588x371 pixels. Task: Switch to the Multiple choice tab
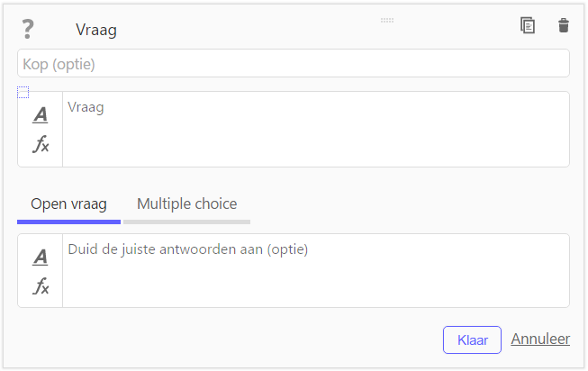click(186, 204)
